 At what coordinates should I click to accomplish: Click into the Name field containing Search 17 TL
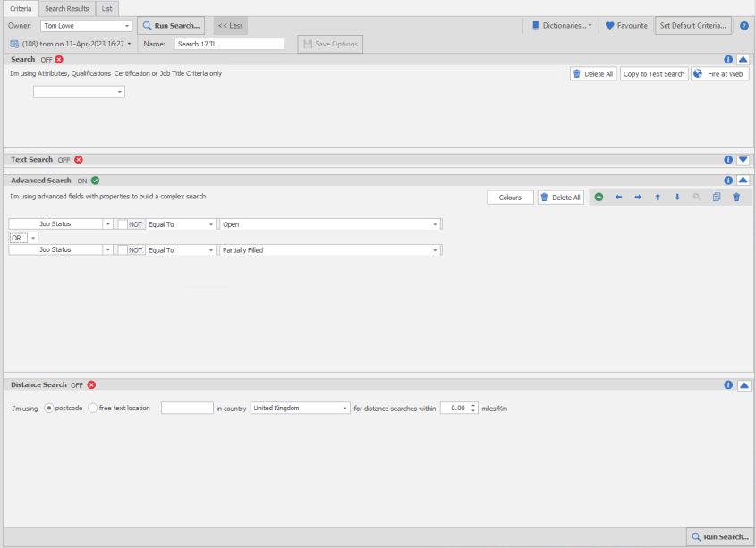229,44
